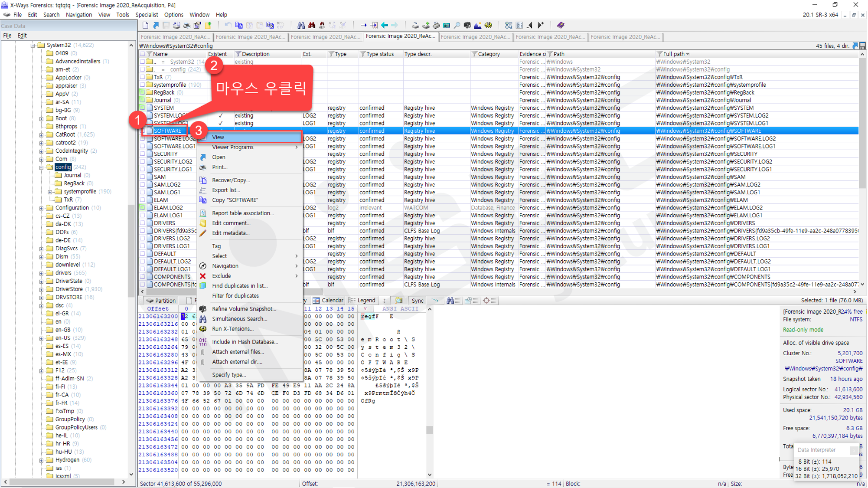Click the magnifier icon in the toolbar
The image size is (868, 488).
(457, 25)
